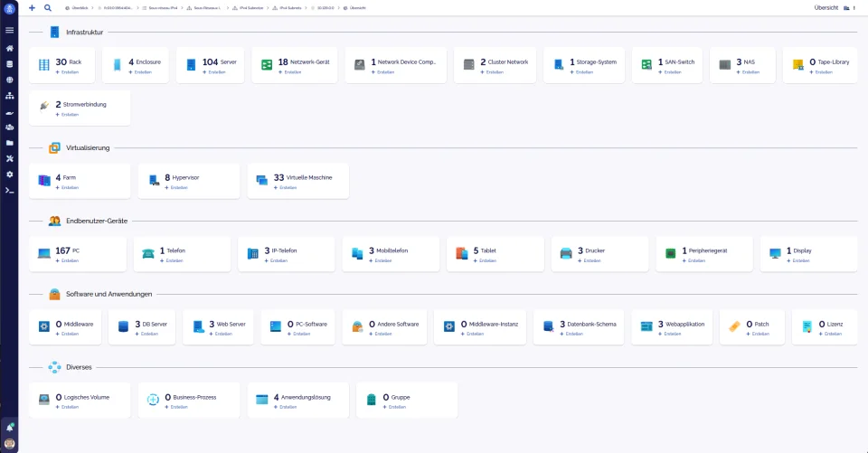Click the Server icon on the 104 Server card
This screenshot has width=868, height=453.
click(x=191, y=65)
